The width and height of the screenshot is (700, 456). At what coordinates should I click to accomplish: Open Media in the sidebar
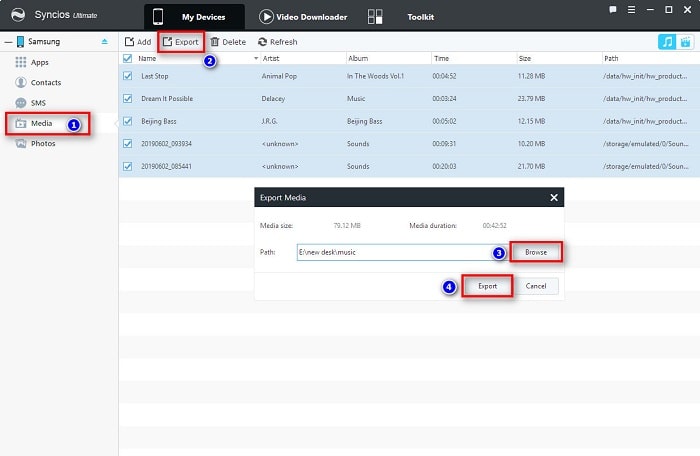41,123
